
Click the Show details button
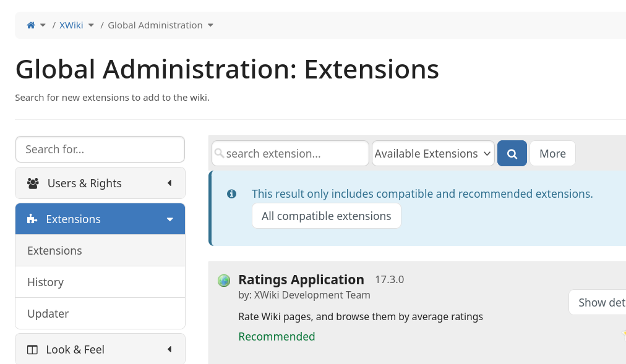pos(598,302)
